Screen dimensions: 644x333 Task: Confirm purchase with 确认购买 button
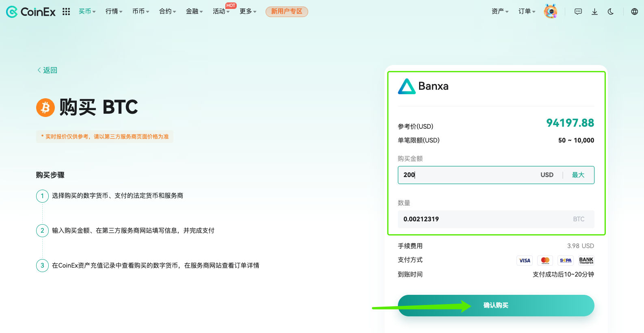click(x=496, y=305)
